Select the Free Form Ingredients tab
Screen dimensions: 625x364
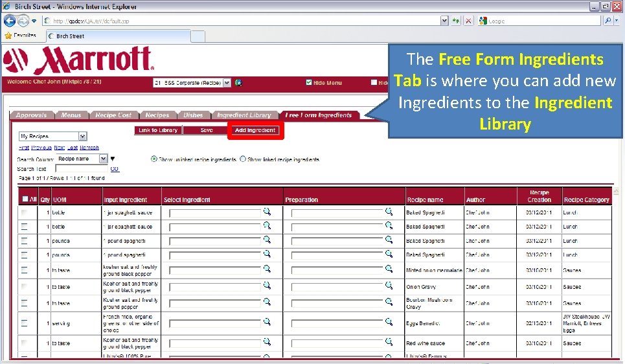(319, 115)
